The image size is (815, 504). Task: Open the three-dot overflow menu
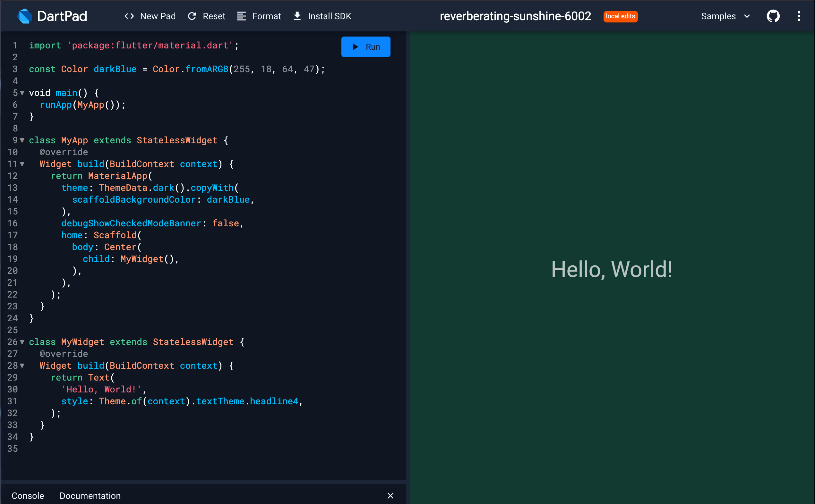799,16
